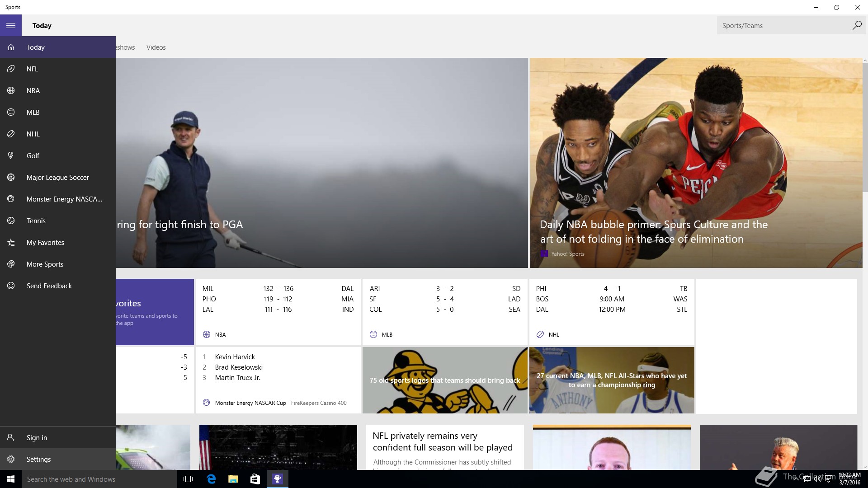
Task: Collapse the hamburger navigation menu
Action: point(11,26)
